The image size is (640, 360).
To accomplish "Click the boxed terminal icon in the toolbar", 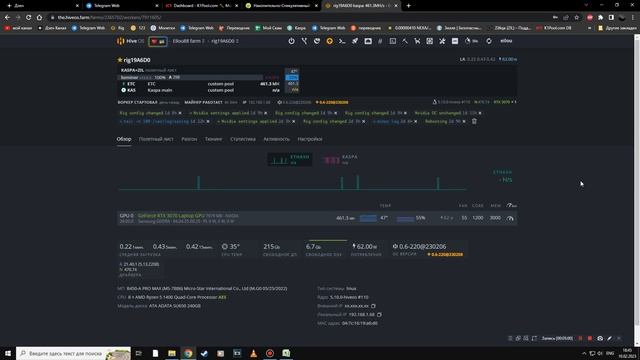I will tap(393, 41).
